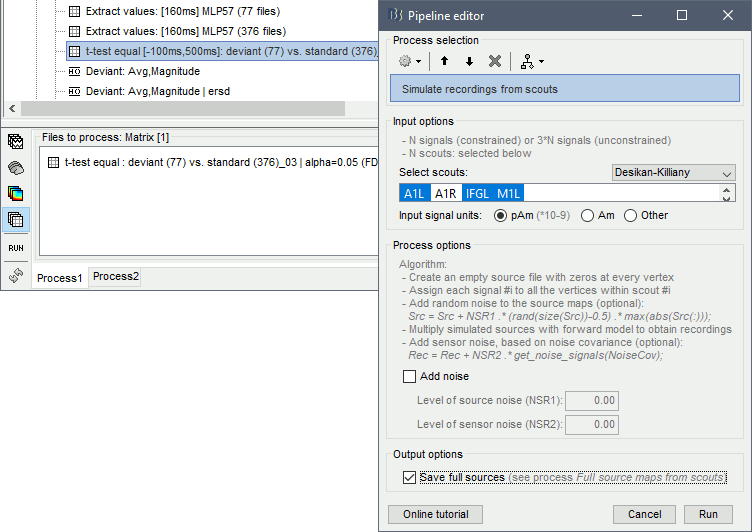This screenshot has width=752, height=532.
Task: Choose Other for input signal units
Action: [x=631, y=215]
